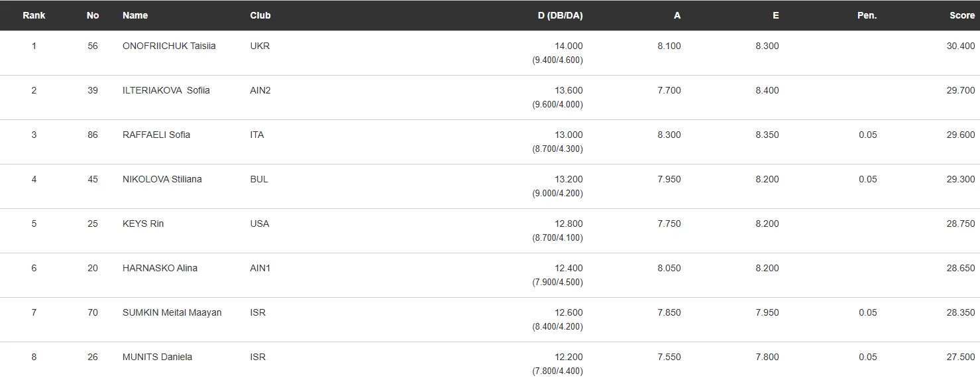The width and height of the screenshot is (980, 382).
Task: Click NIKOLOVA Stiliana name
Action: (162, 179)
